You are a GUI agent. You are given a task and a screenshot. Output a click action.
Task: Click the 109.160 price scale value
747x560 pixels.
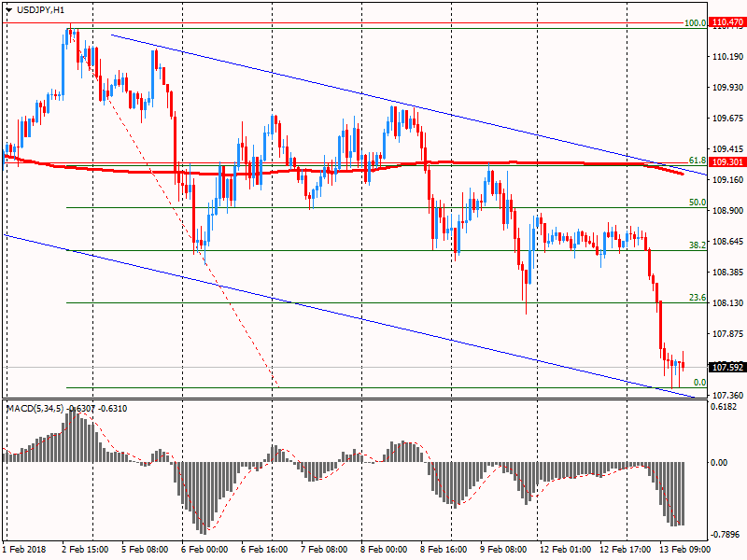tap(727, 180)
